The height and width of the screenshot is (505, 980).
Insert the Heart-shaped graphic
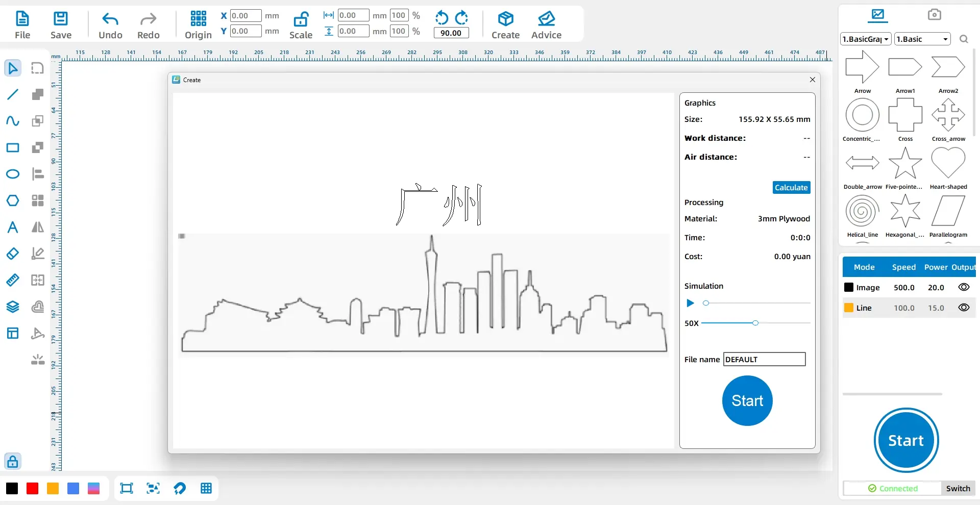click(x=948, y=168)
